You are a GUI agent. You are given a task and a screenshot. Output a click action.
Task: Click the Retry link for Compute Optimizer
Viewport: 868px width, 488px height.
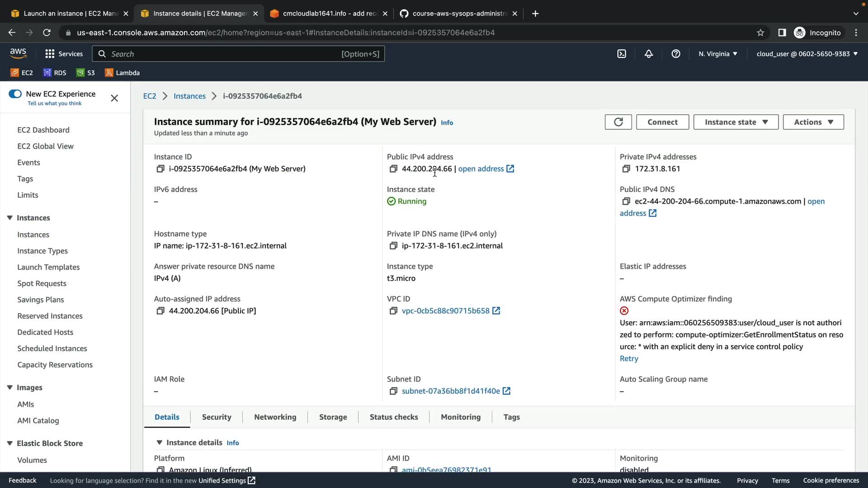coord(629,358)
